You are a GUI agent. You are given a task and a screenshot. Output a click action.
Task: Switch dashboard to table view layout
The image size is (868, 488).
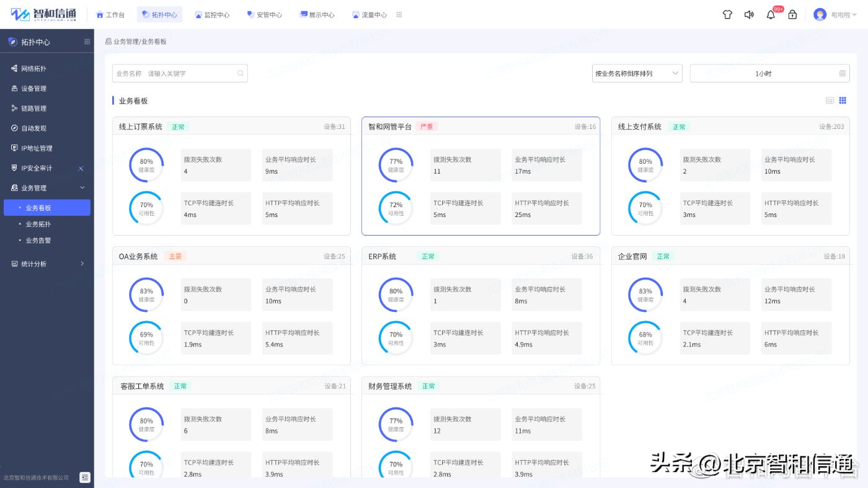(x=830, y=100)
